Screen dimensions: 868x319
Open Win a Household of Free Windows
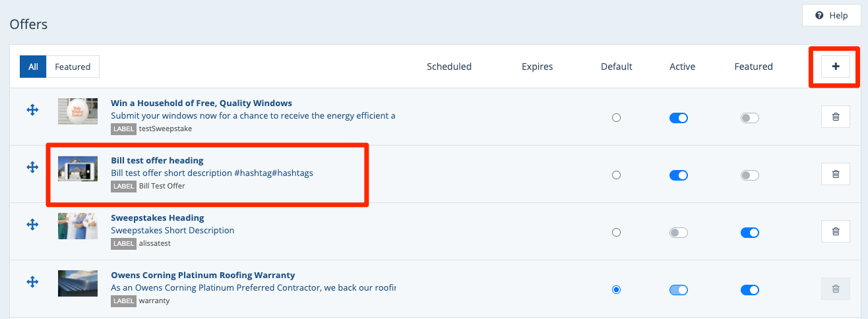pos(201,103)
